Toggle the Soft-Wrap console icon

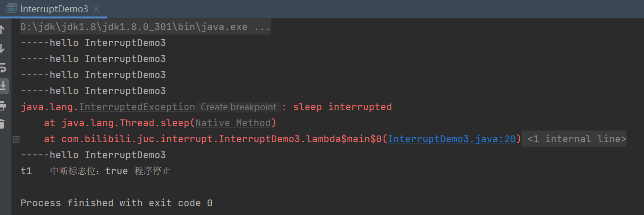3,67
